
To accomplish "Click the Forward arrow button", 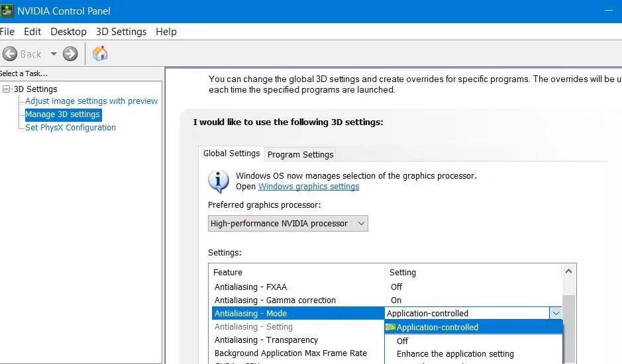I will (x=70, y=54).
